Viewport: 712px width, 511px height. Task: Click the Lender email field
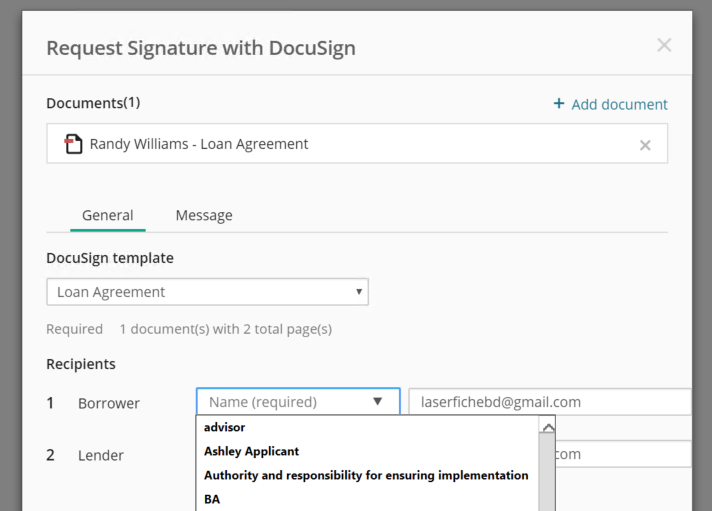pos(623,454)
